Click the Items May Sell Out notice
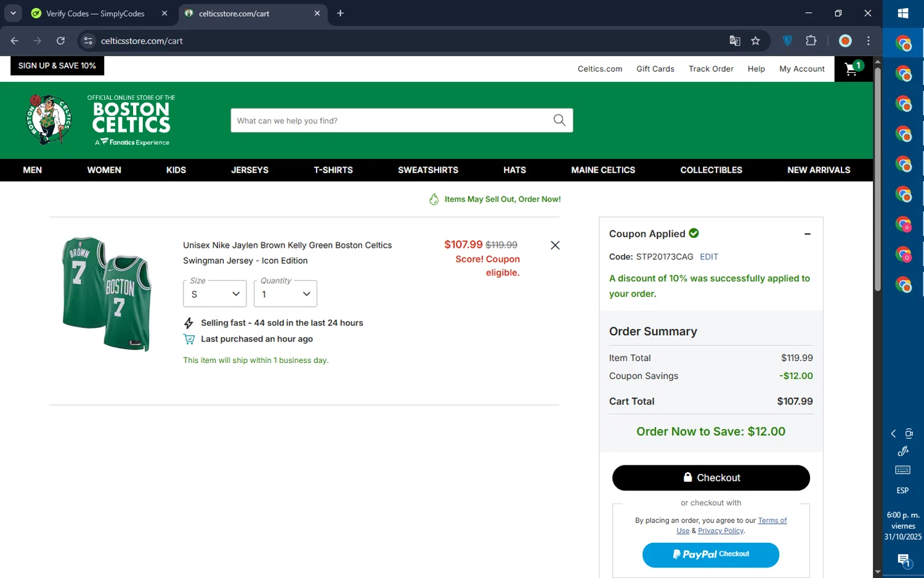Screen dimensions: 924x578 coord(495,199)
